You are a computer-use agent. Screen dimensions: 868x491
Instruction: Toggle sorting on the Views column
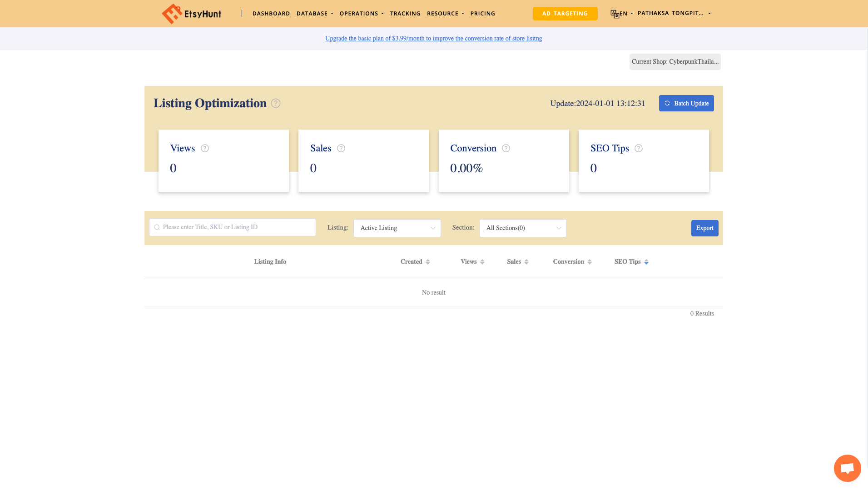482,261
